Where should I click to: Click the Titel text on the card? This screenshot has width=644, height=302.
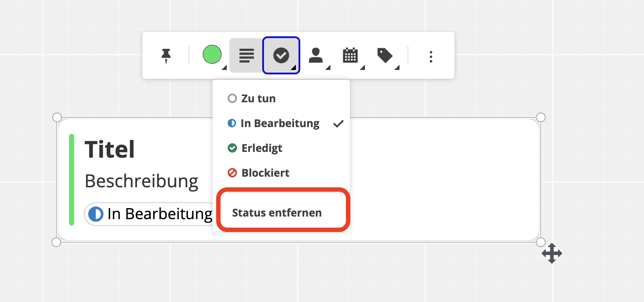pyautogui.click(x=109, y=149)
